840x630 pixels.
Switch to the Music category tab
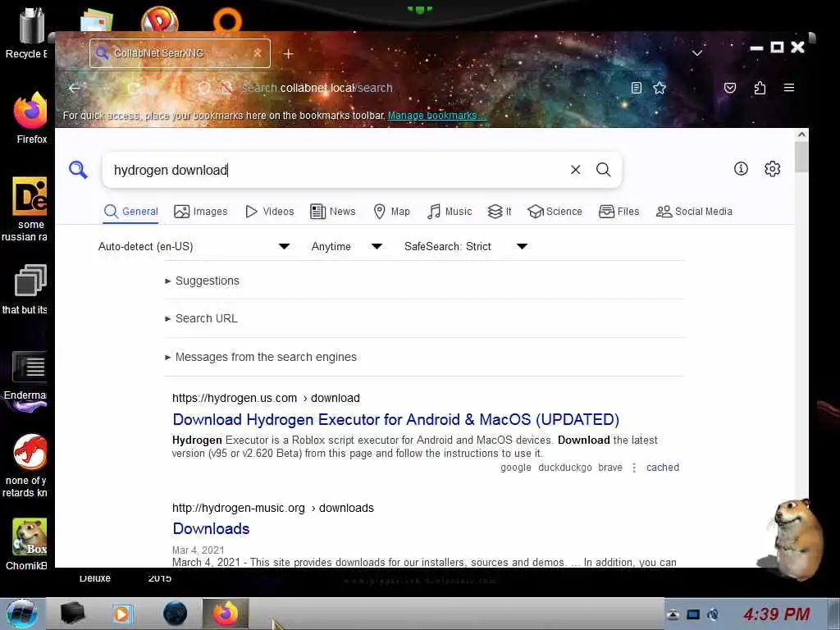(450, 212)
